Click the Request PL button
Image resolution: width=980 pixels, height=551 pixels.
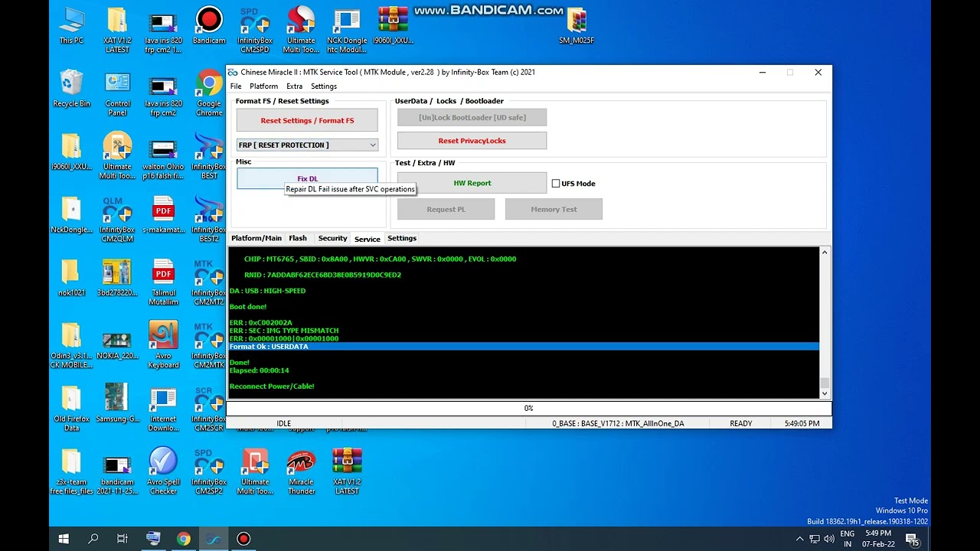click(x=446, y=209)
